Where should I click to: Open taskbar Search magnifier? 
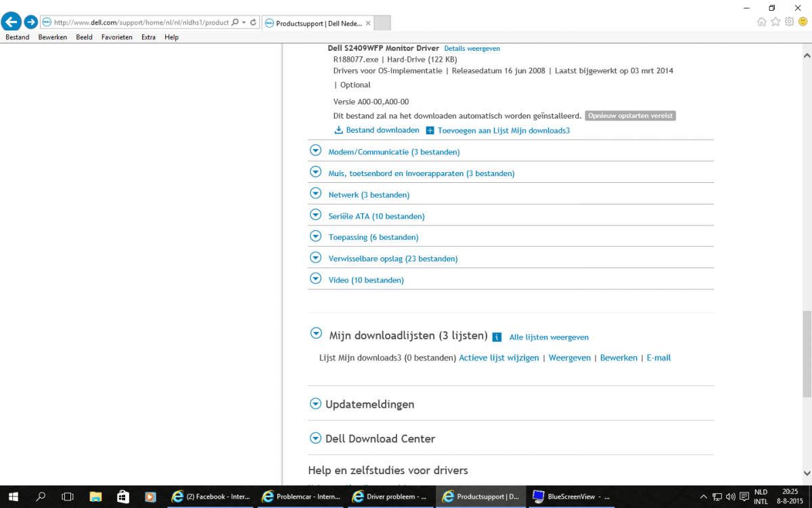(x=41, y=496)
